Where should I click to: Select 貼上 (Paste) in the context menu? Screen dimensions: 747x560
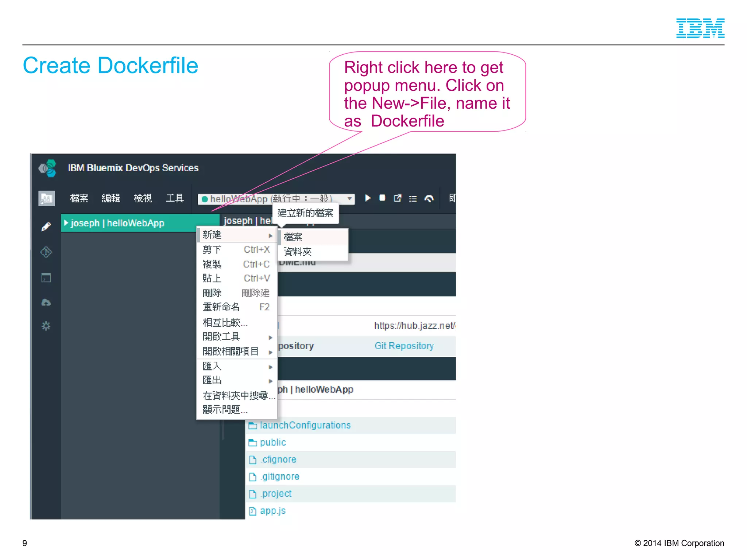pyautogui.click(x=237, y=279)
